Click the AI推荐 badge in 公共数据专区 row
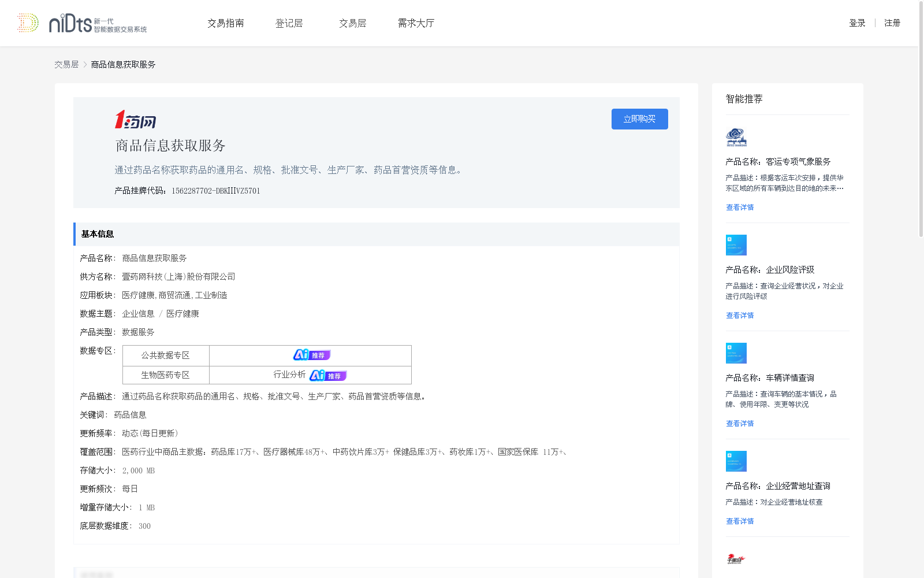The image size is (924, 578). 312,355
